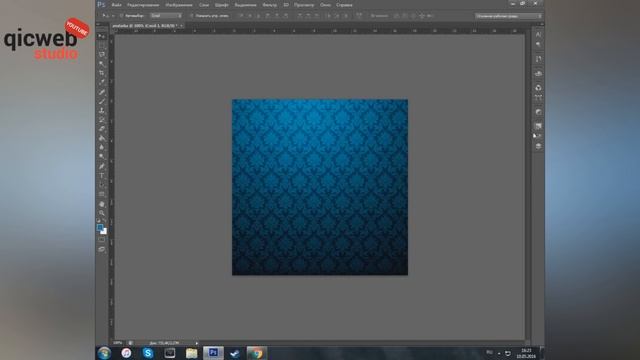
Task: Select the Lasso tool
Action: click(x=101, y=54)
